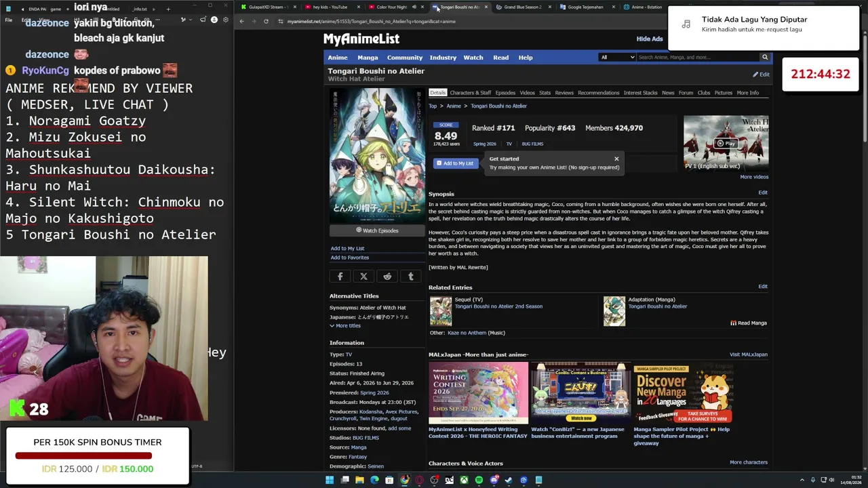Open the Manga menu in the navigation bar
The image size is (868, 488).
[368, 58]
